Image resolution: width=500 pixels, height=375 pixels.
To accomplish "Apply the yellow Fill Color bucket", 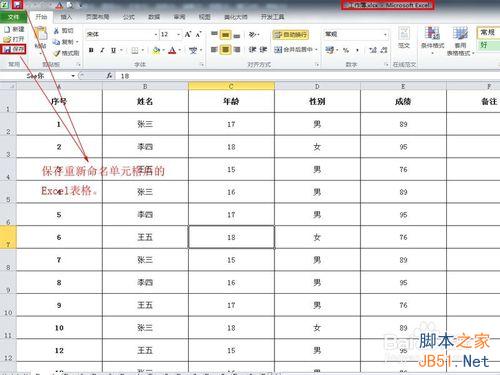I will (156, 50).
